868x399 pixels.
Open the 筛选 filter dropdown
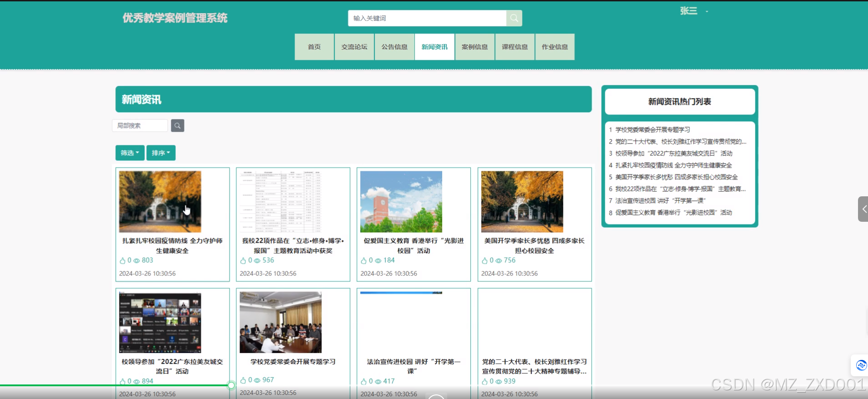130,153
